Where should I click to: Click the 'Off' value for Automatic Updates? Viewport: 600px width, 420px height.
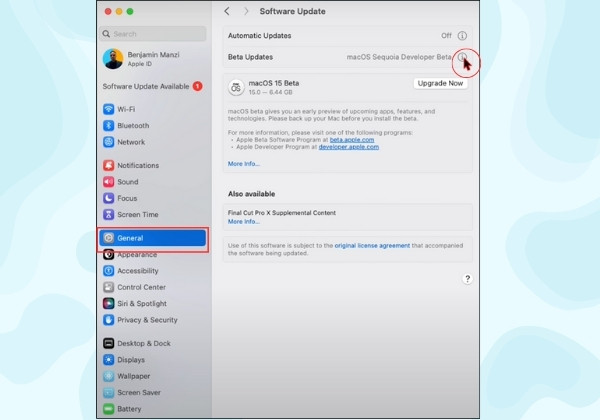click(446, 36)
